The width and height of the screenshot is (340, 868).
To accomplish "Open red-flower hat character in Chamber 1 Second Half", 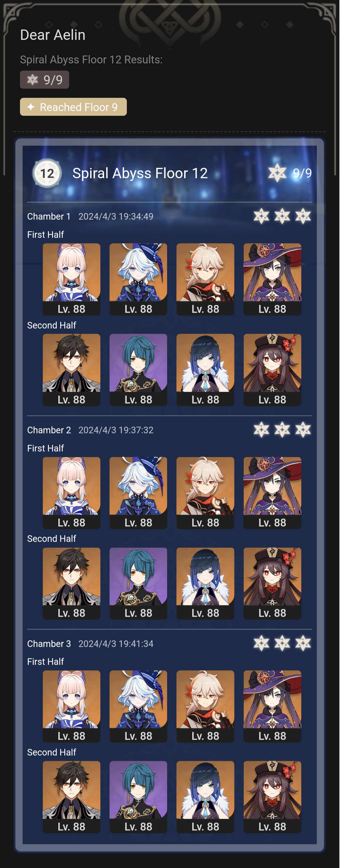I will pos(272,370).
